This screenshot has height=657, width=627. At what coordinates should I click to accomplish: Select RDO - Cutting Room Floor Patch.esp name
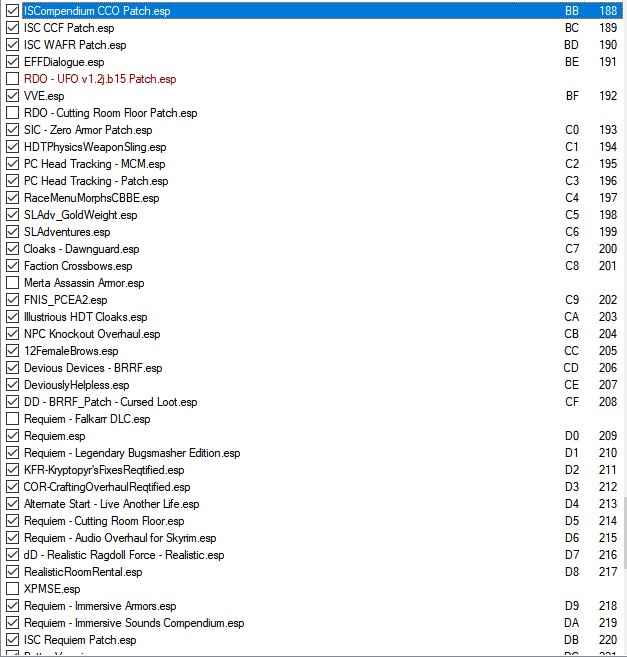point(110,113)
